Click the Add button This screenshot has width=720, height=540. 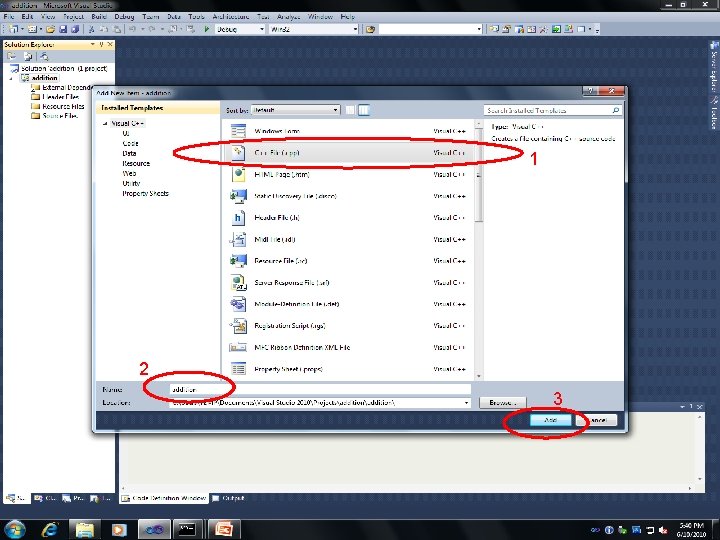(x=551, y=420)
